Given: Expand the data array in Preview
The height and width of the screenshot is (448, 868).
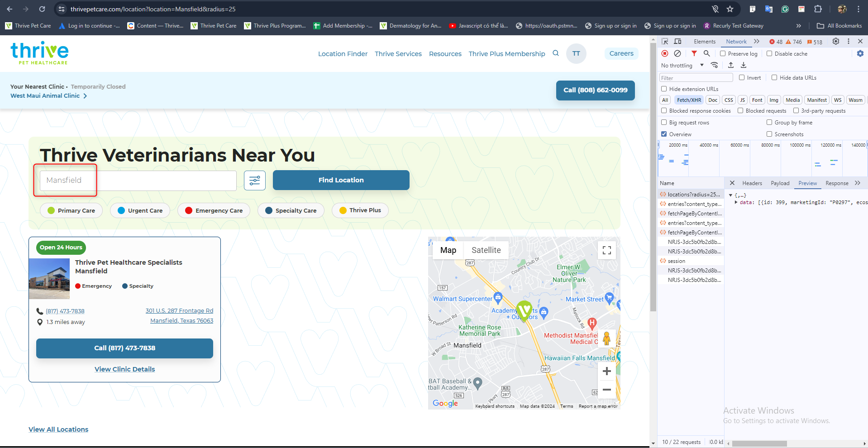Looking at the screenshot, I should point(736,202).
